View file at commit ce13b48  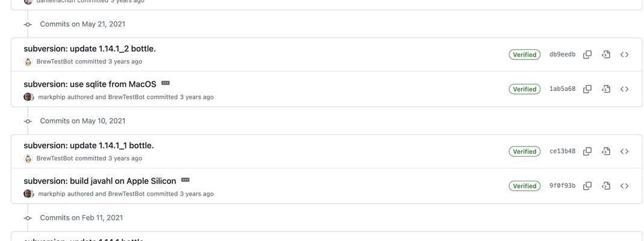click(606, 151)
